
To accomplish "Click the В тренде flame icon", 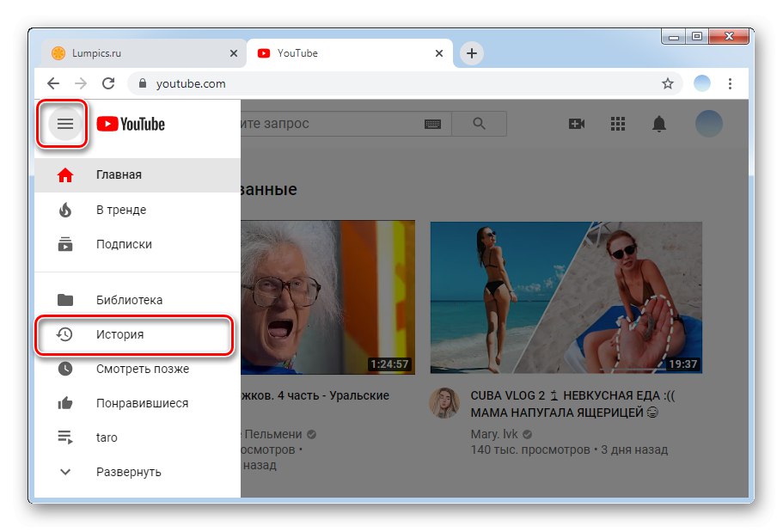I will 64,210.
